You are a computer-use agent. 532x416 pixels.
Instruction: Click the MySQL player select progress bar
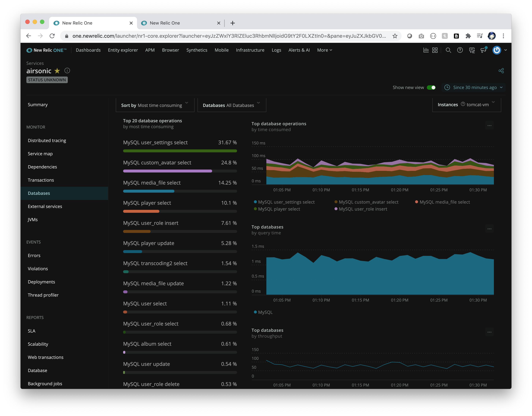point(180,212)
